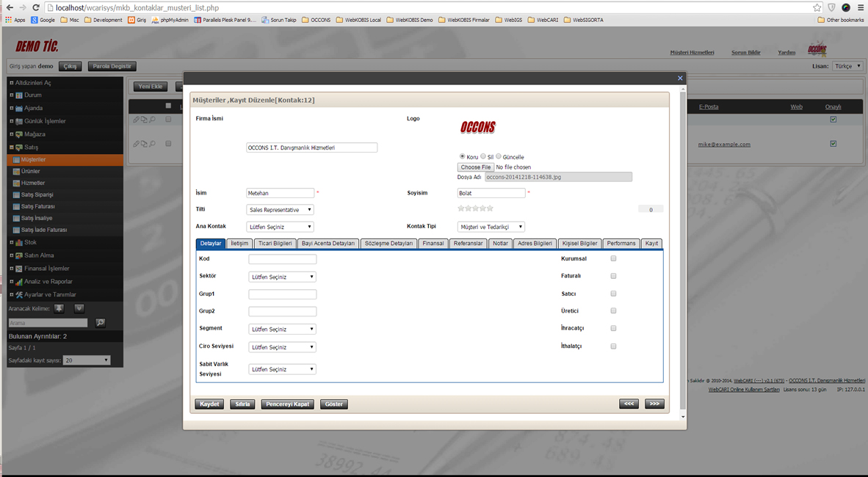Screen dimensions: 868x477
Task: Click the dialog's vertical scrollbar
Action: (683, 252)
